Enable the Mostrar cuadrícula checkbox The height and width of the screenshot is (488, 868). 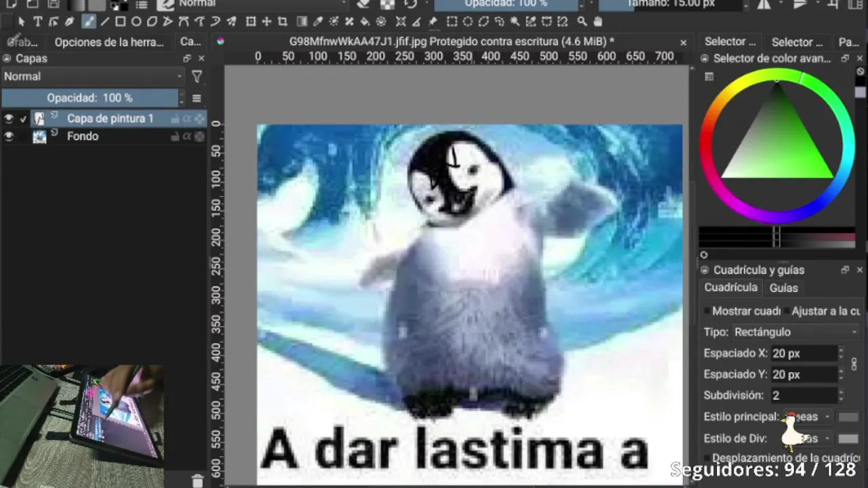tap(707, 311)
